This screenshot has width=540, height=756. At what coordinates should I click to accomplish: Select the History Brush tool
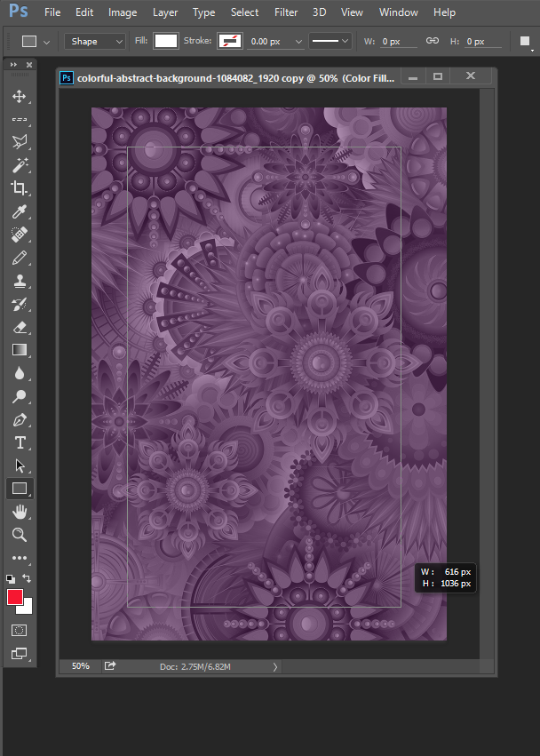tap(20, 304)
